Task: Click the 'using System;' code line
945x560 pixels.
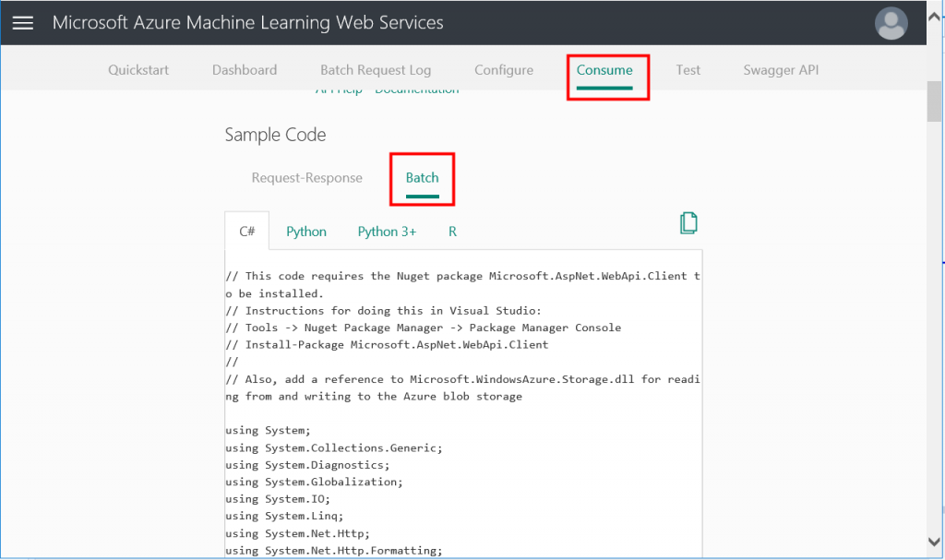Action: pyautogui.click(x=269, y=431)
